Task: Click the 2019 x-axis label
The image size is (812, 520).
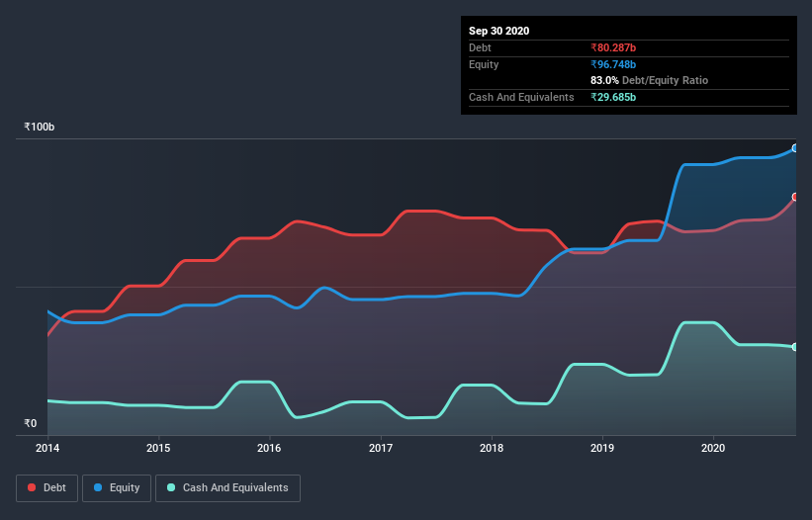Action: tap(602, 448)
